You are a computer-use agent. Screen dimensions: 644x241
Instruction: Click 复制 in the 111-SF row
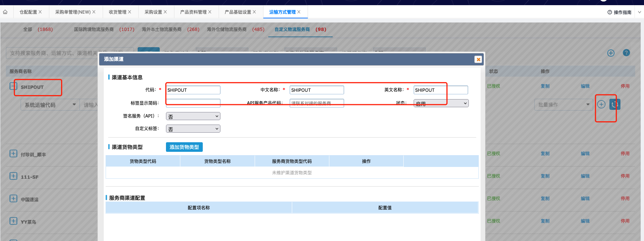(545, 176)
